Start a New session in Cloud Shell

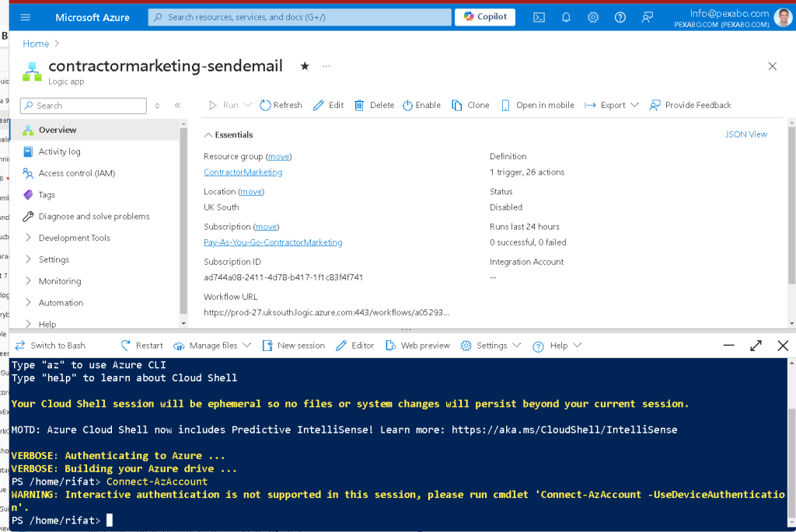293,346
